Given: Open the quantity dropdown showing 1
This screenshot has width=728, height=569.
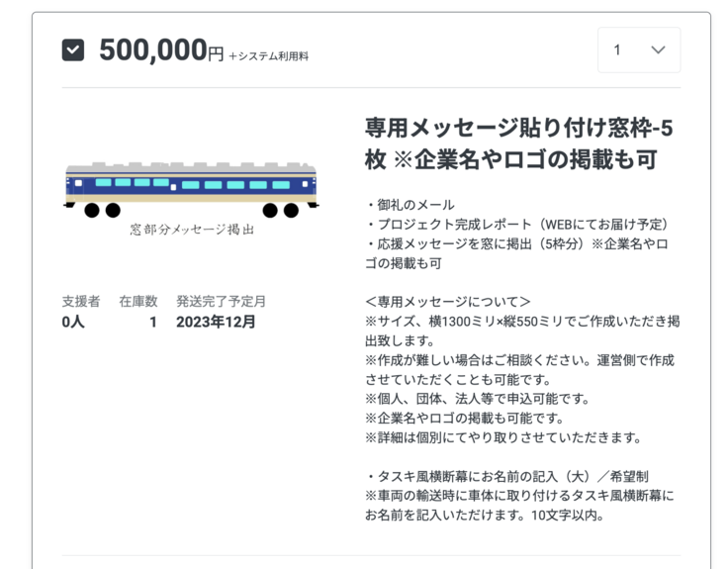Looking at the screenshot, I should point(638,49).
